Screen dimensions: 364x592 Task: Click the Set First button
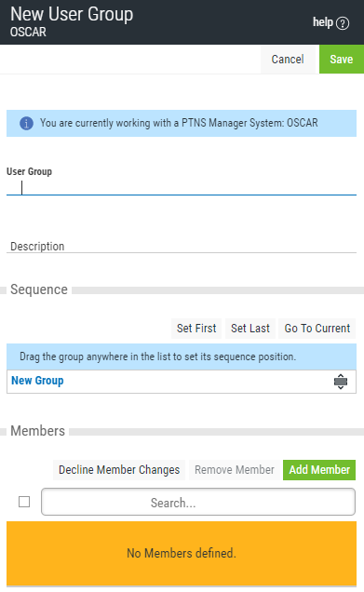coord(196,328)
